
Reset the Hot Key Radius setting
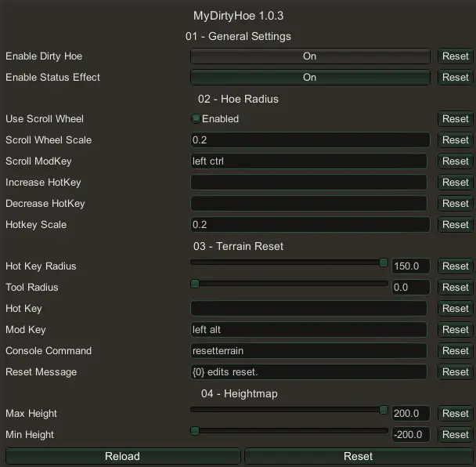[455, 266]
